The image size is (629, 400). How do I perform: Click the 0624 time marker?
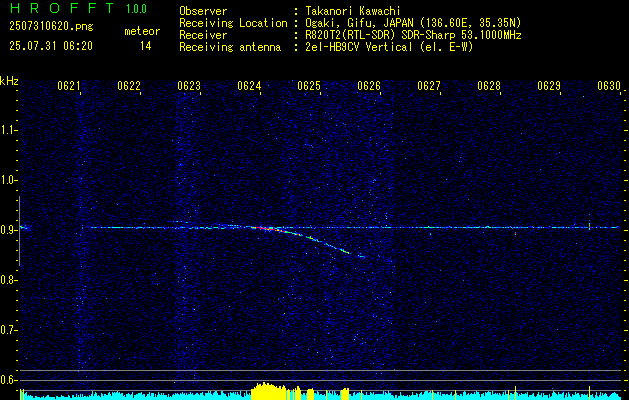[249, 86]
